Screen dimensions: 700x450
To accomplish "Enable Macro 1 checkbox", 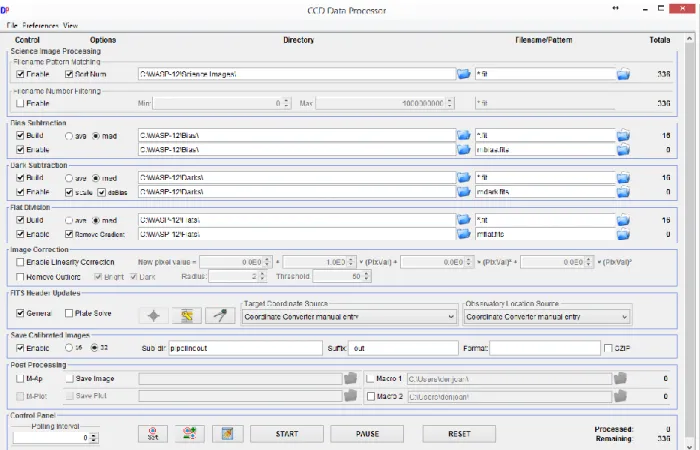I will pyautogui.click(x=370, y=379).
